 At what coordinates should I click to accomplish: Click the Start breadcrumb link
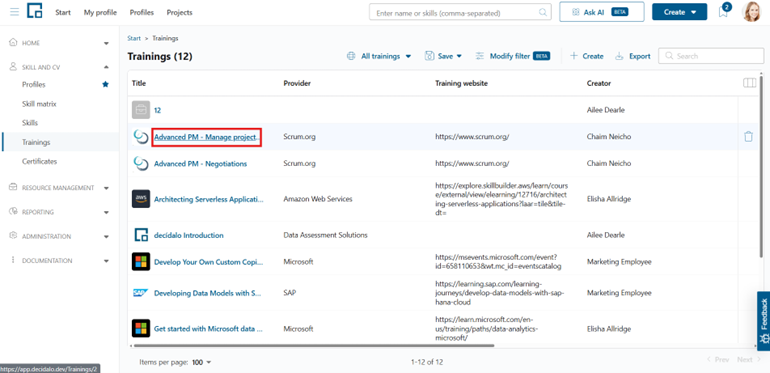point(134,38)
